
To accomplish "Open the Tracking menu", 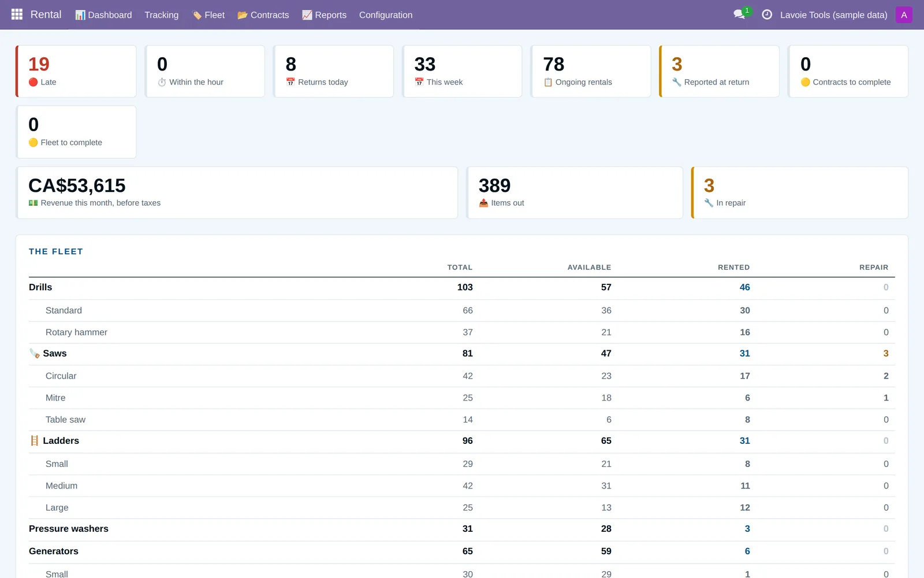I will pyautogui.click(x=162, y=15).
